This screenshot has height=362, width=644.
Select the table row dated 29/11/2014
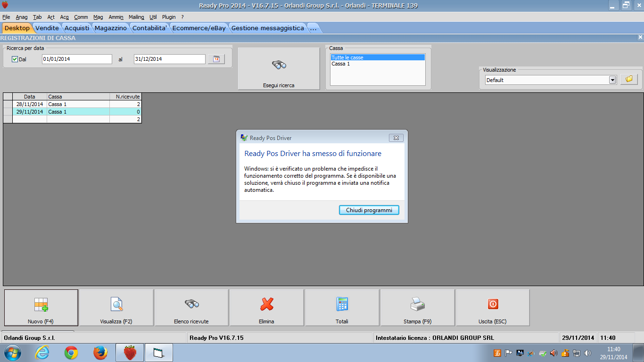pos(72,112)
